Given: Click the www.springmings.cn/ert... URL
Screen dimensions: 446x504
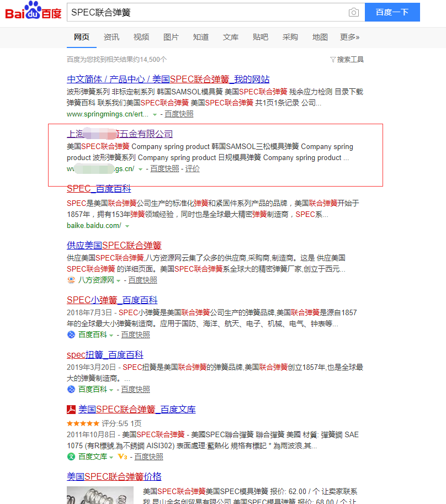Looking at the screenshot, I should click(x=108, y=114).
